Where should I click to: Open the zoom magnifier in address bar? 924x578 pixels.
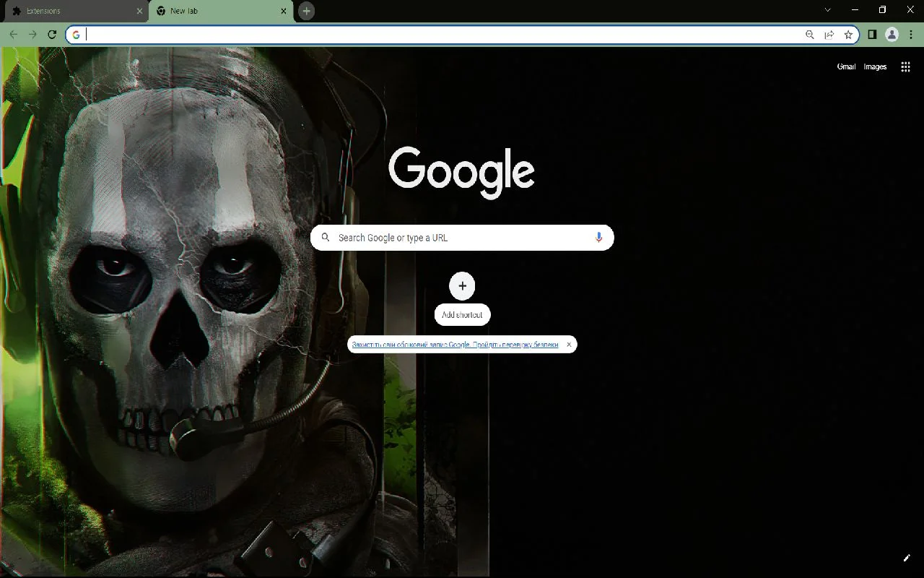point(810,35)
